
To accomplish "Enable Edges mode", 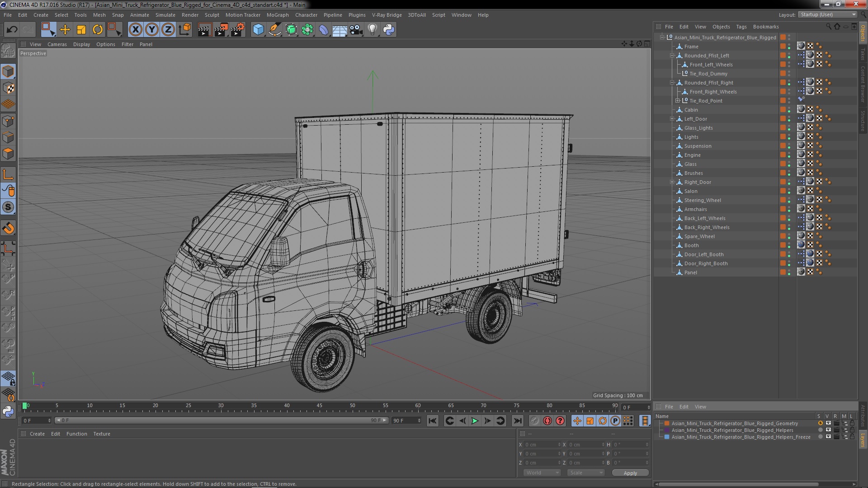I will click(8, 137).
